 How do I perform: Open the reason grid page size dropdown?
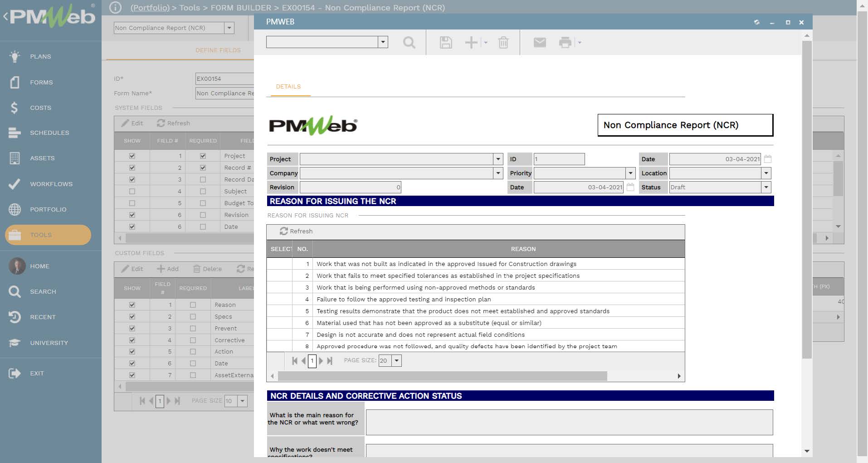coord(397,360)
